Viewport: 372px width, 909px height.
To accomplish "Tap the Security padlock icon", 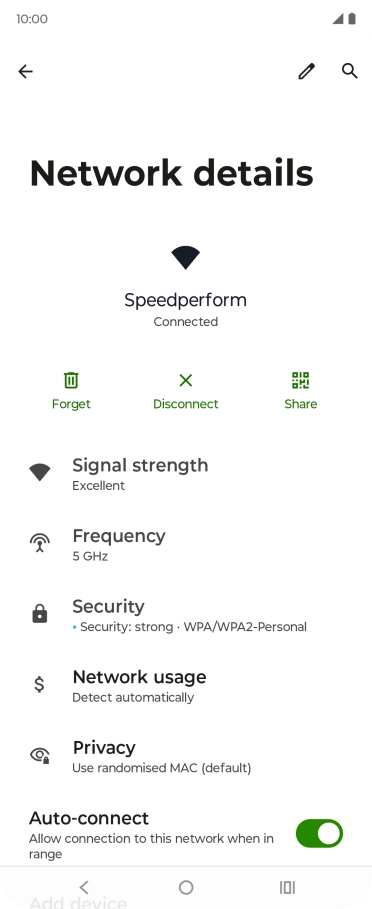I will point(39,613).
